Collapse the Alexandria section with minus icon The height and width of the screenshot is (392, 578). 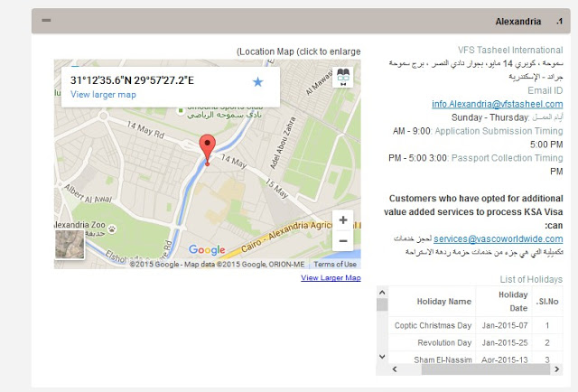[x=46, y=20]
